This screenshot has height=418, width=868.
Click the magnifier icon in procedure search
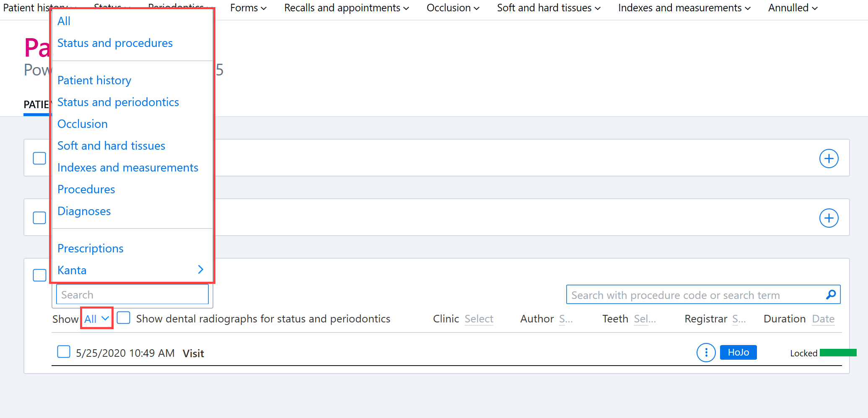coord(831,295)
